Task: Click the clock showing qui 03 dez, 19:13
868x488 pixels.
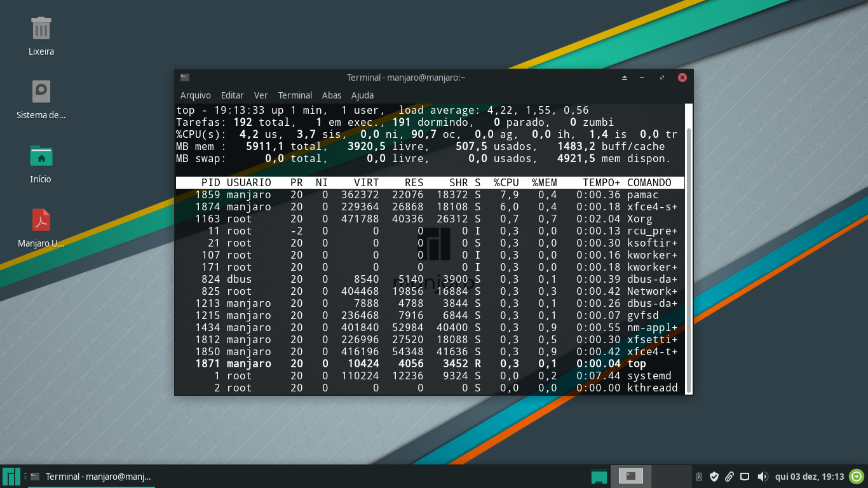Action: (810, 477)
